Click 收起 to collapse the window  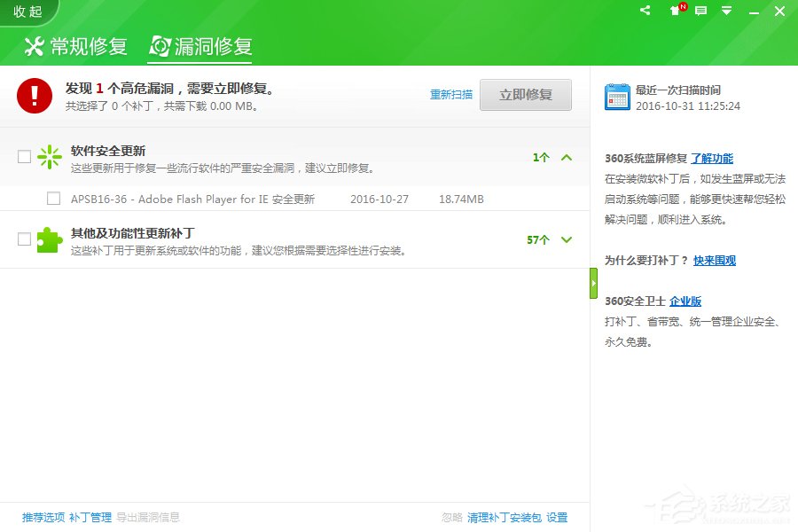(x=26, y=12)
